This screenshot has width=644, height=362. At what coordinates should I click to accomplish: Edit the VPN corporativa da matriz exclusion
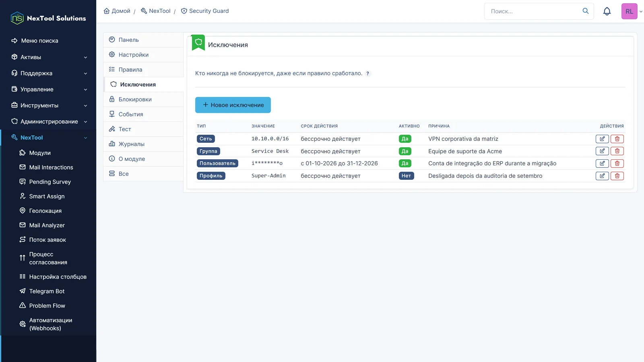(x=602, y=139)
